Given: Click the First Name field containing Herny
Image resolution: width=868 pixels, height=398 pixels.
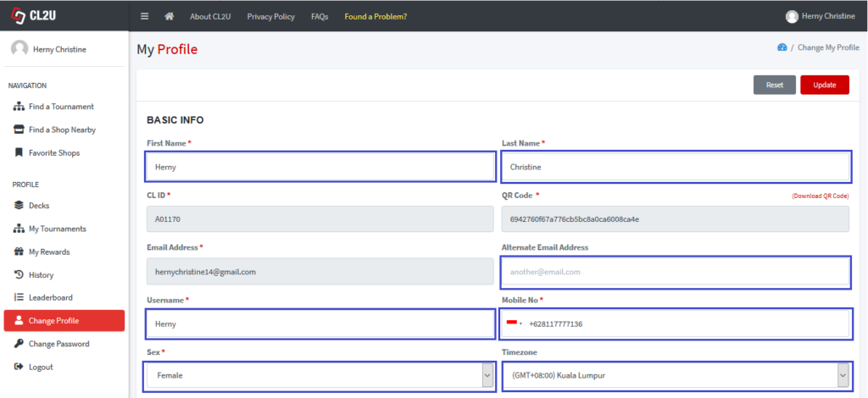Looking at the screenshot, I should (x=320, y=167).
